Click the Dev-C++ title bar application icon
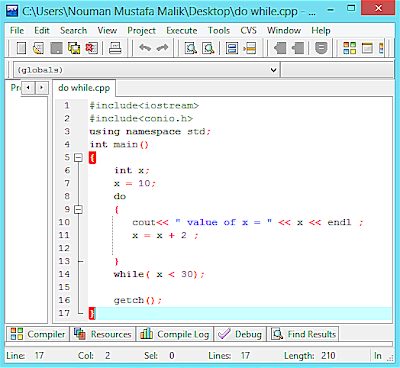 coord(12,10)
